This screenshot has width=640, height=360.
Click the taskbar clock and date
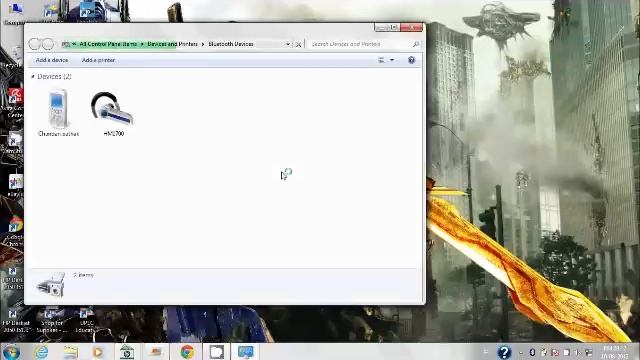click(615, 352)
